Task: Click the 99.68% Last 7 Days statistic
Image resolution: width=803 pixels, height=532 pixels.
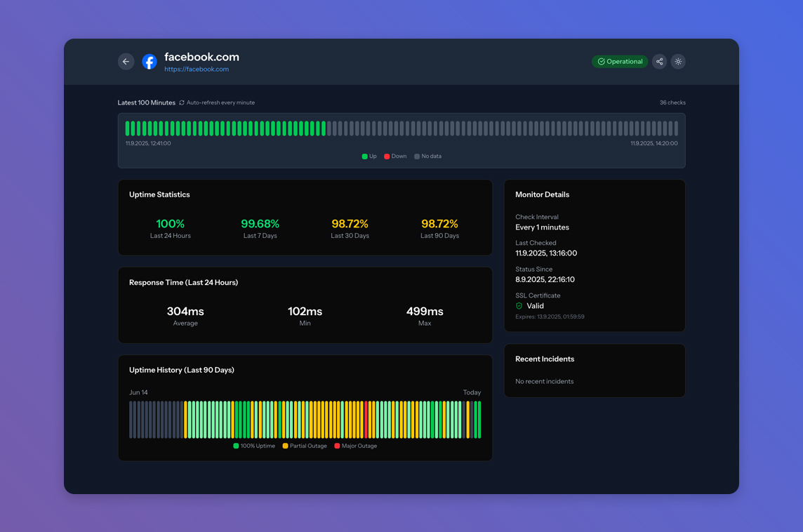Action: pos(260,225)
